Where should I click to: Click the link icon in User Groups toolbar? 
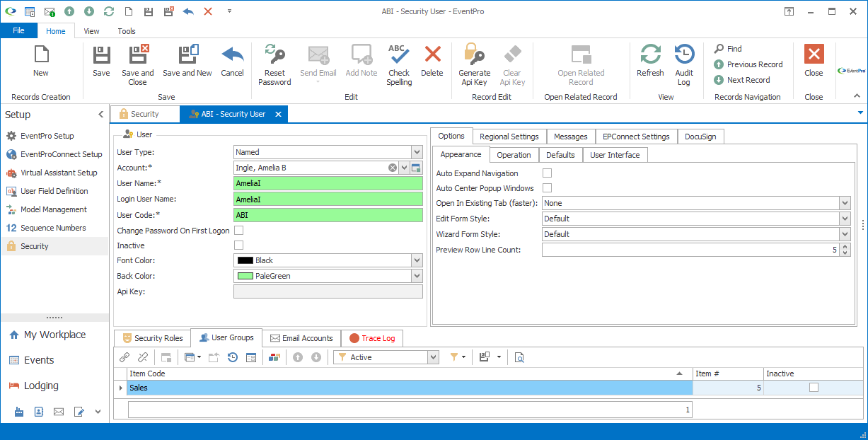click(x=125, y=357)
